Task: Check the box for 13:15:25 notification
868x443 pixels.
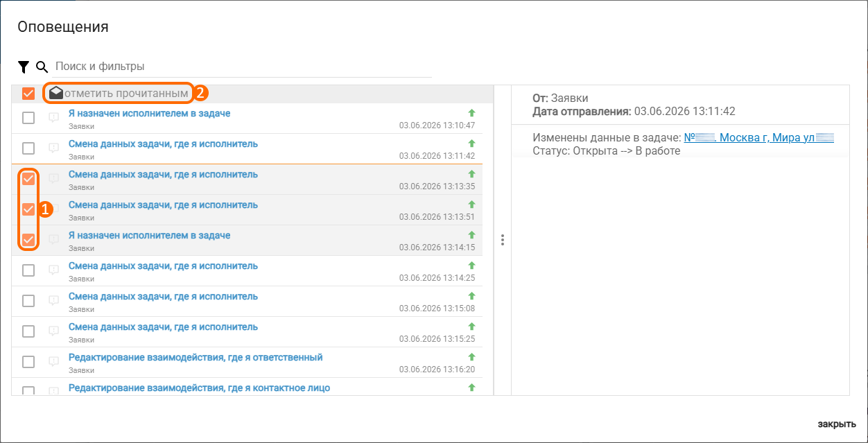Action: tap(28, 331)
